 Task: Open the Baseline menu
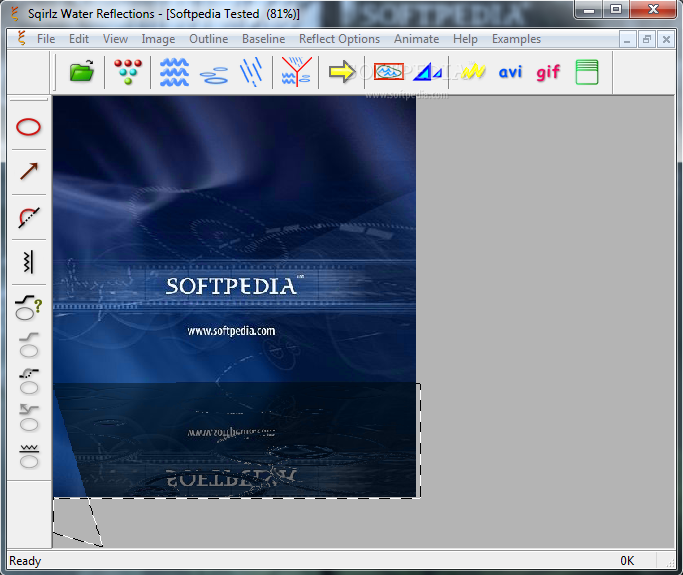(264, 39)
